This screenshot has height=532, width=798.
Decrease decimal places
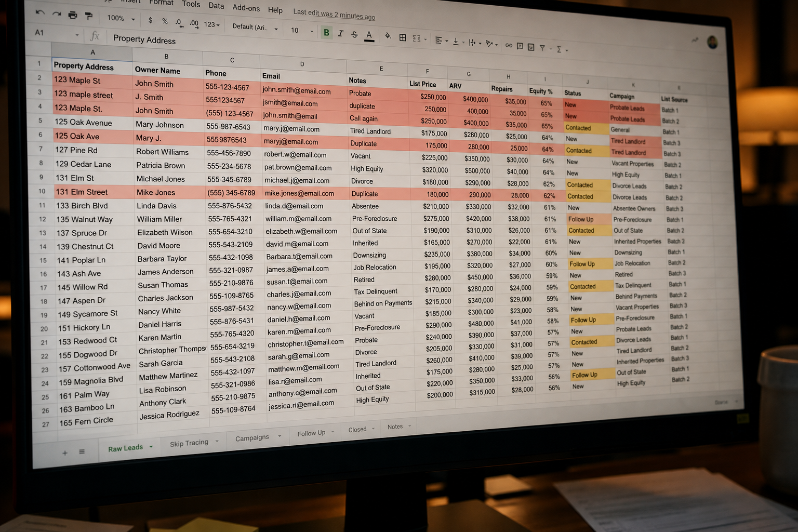tap(179, 22)
